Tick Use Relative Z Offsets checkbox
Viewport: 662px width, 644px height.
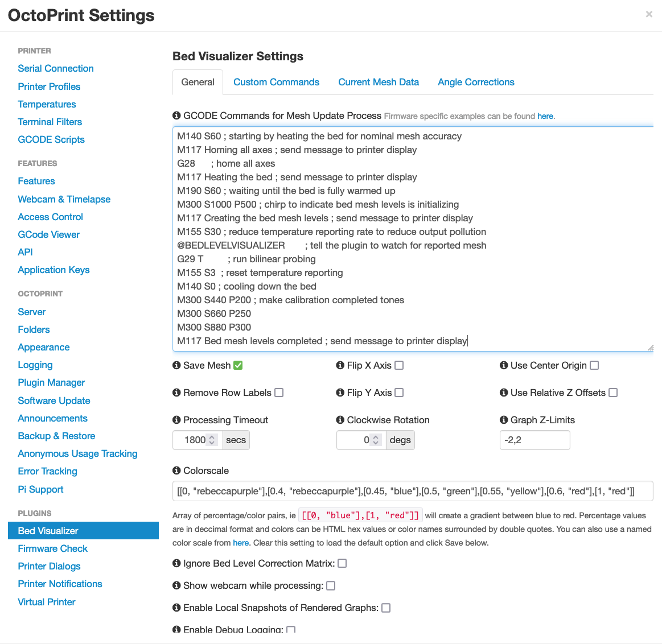click(613, 393)
